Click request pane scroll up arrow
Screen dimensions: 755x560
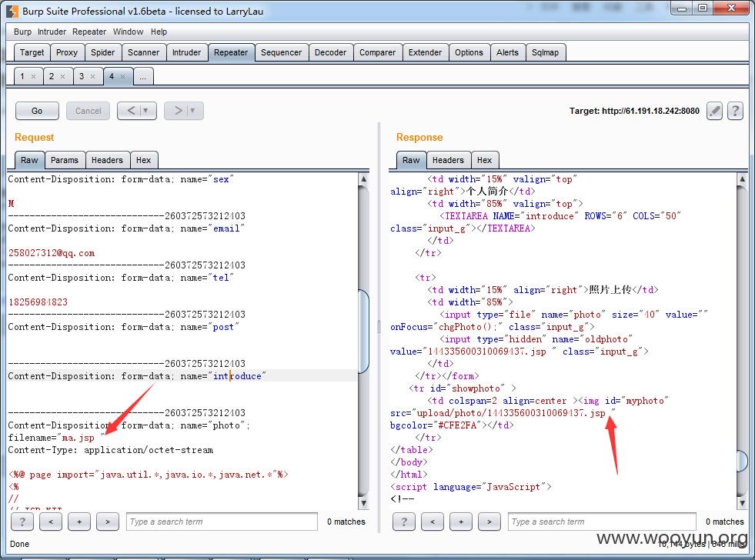click(364, 179)
